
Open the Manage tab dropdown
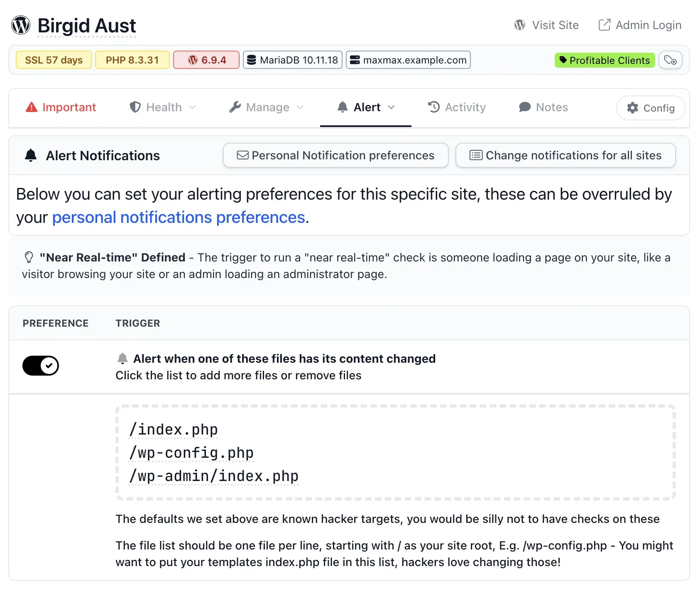coord(266,107)
